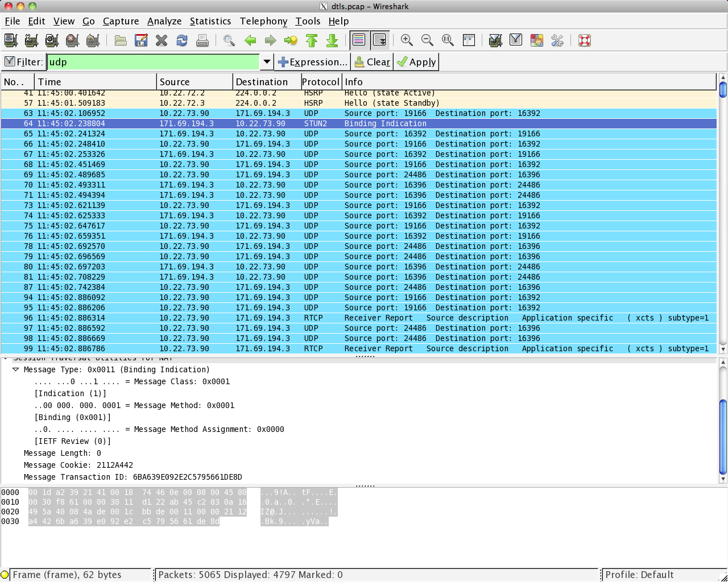The height and width of the screenshot is (582, 728).
Task: Select the Find Packet magnifier icon
Action: [x=229, y=40]
